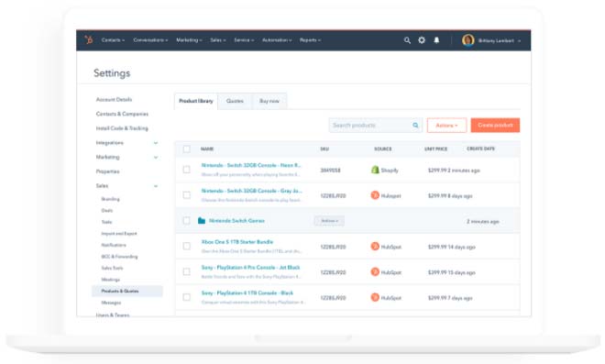Image resolution: width=605 pixels, height=364 pixels.
Task: Open notifications bell
Action: [x=436, y=40]
